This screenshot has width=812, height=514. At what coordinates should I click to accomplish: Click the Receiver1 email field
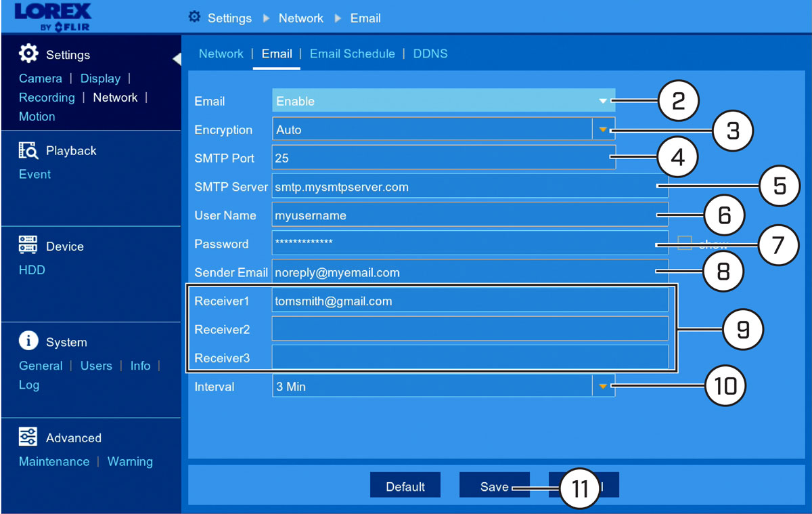pos(470,301)
